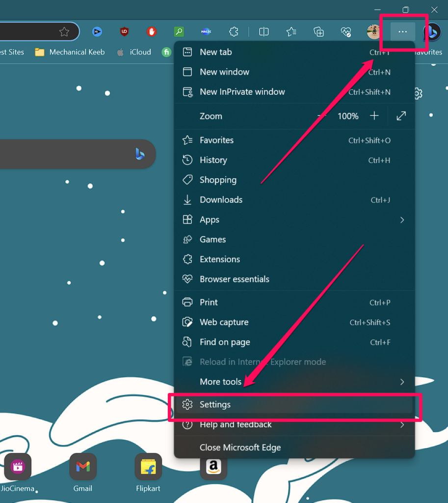Open the green magnifier extension icon
448x503 pixels.
click(179, 31)
